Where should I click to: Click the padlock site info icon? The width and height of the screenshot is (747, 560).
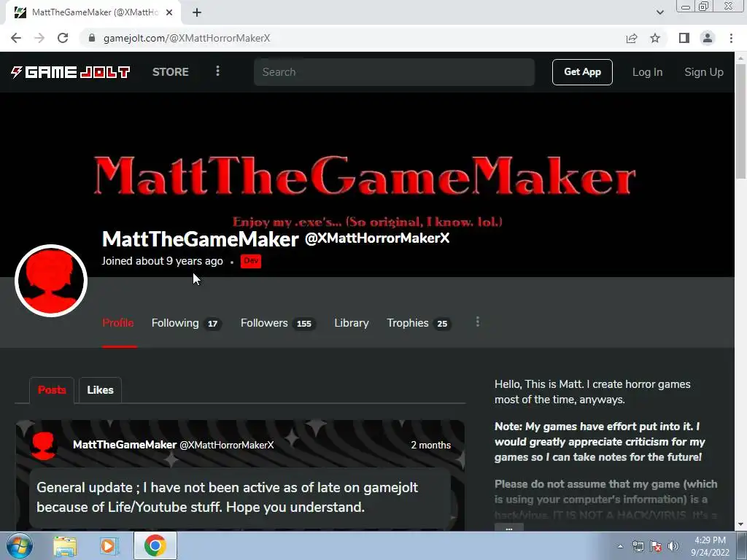click(92, 38)
